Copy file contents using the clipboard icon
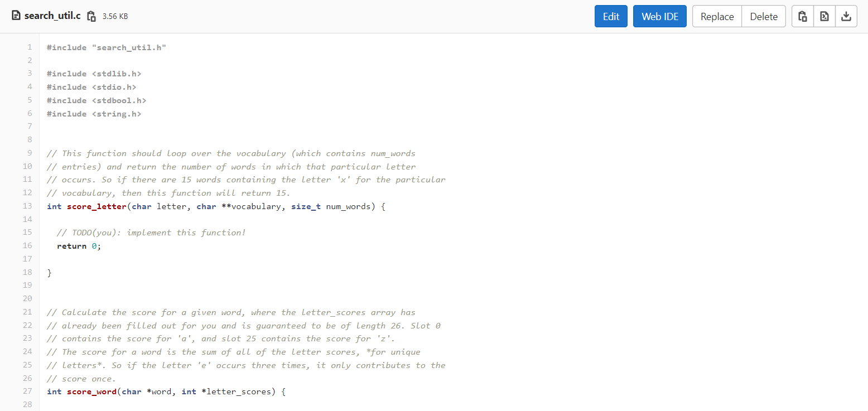This screenshot has height=411, width=868. pos(802,16)
